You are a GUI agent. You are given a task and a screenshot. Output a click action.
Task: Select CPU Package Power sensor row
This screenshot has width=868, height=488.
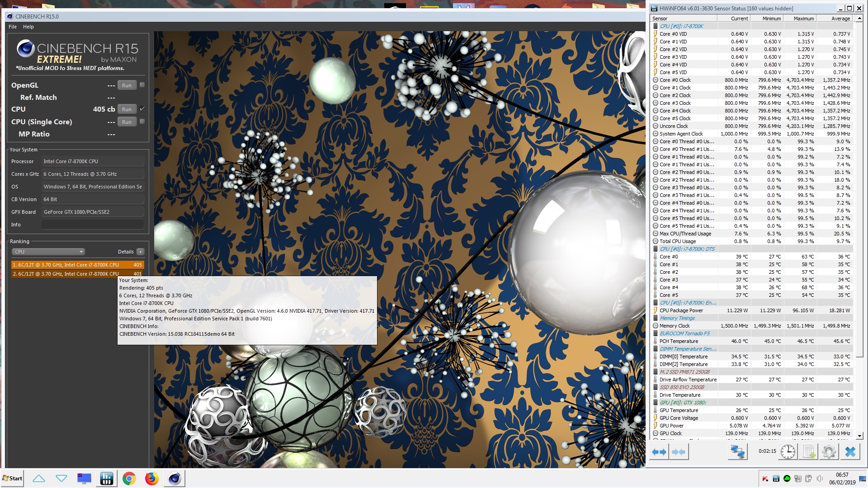(751, 310)
